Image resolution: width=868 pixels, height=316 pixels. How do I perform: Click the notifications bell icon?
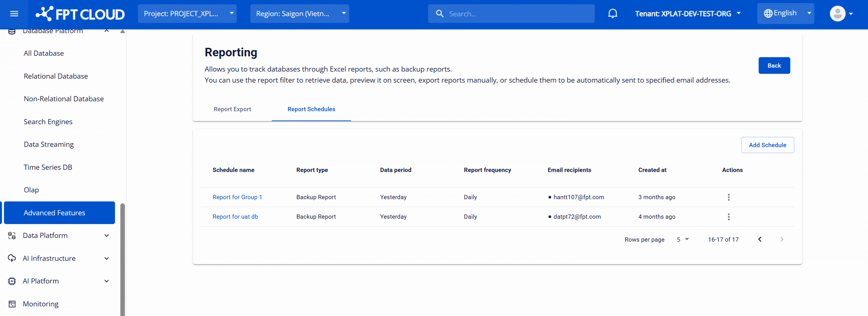[612, 14]
